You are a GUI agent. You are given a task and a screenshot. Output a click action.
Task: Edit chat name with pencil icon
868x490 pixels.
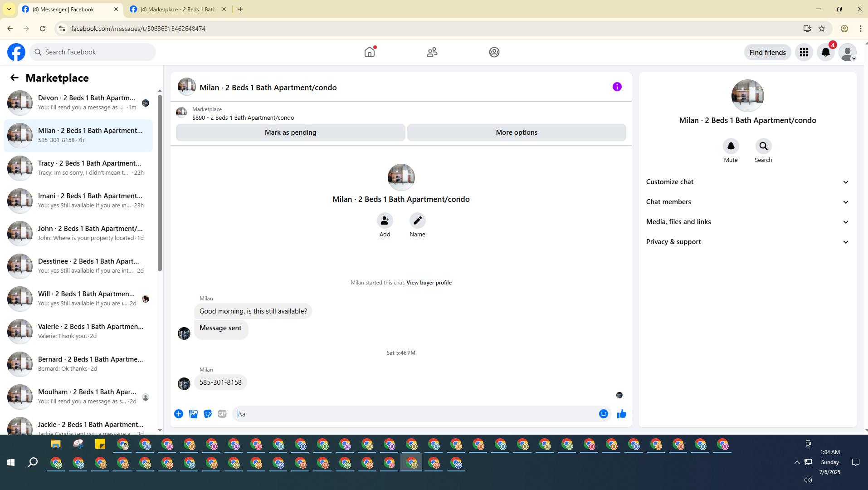(x=417, y=221)
